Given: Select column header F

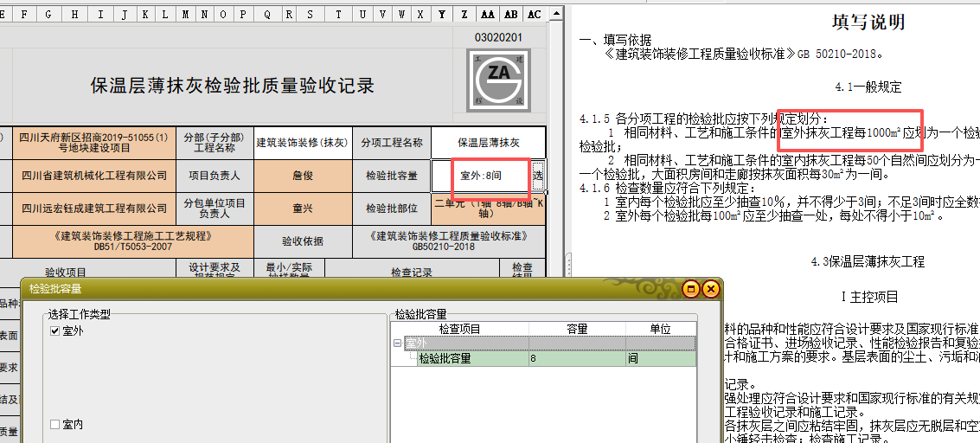Looking at the screenshot, I should pos(24,14).
